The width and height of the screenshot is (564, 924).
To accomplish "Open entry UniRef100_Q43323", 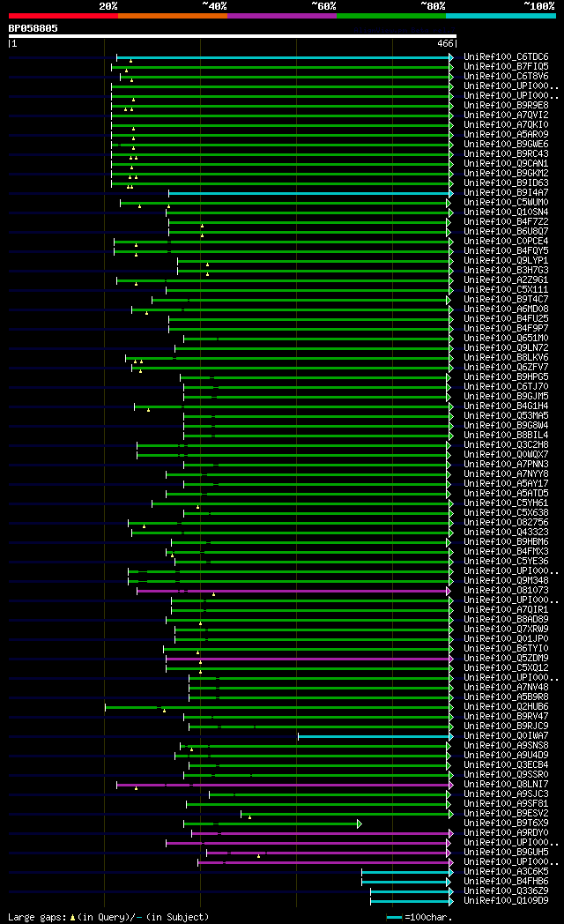I will (x=506, y=533).
